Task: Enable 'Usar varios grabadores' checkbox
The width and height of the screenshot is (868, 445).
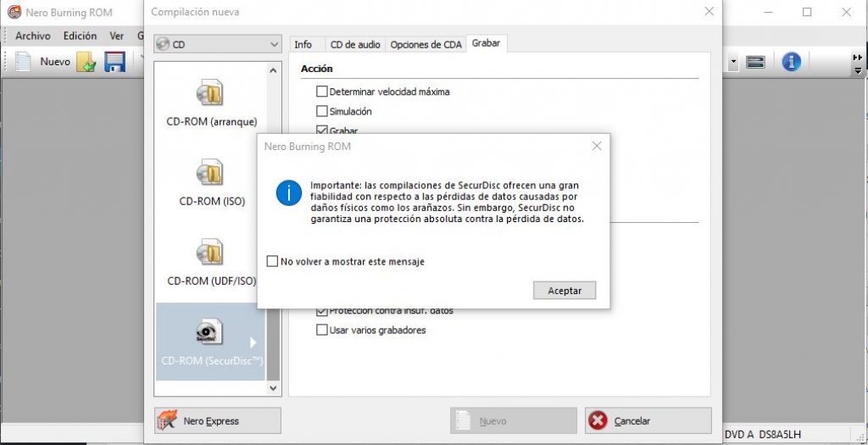Action: [x=321, y=331]
